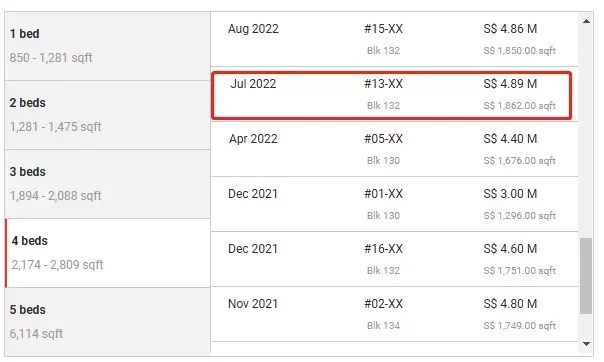Click the 2,174 - 2,809 sqft size text
The image size is (604, 362).
(57, 265)
